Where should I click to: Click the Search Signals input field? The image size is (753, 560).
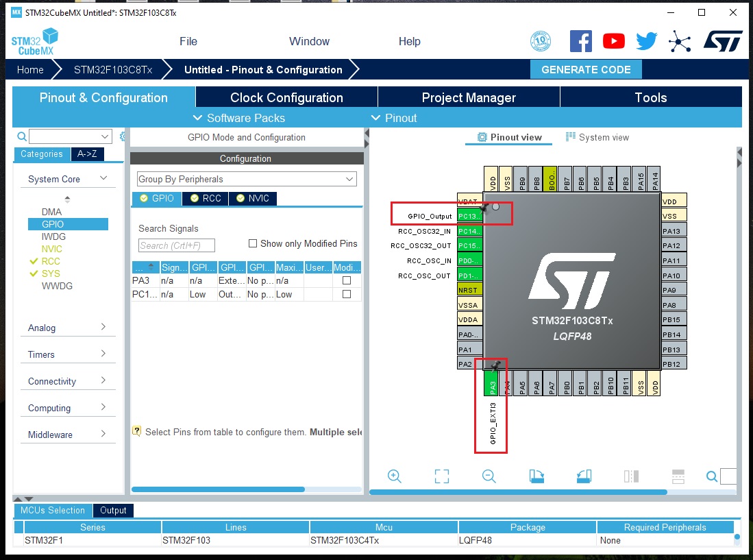[x=177, y=245]
